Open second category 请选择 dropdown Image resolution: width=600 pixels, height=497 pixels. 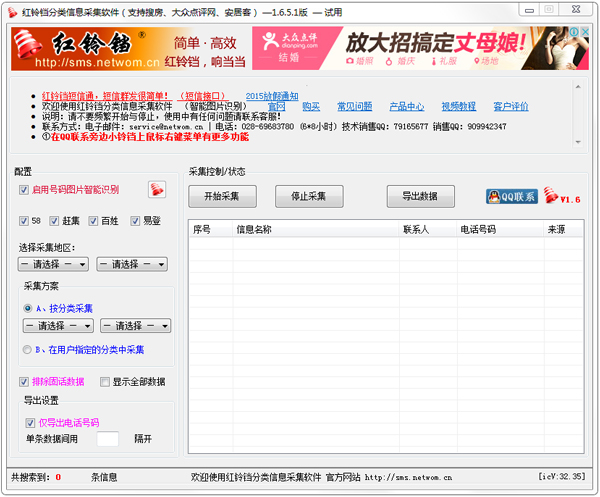click(135, 326)
